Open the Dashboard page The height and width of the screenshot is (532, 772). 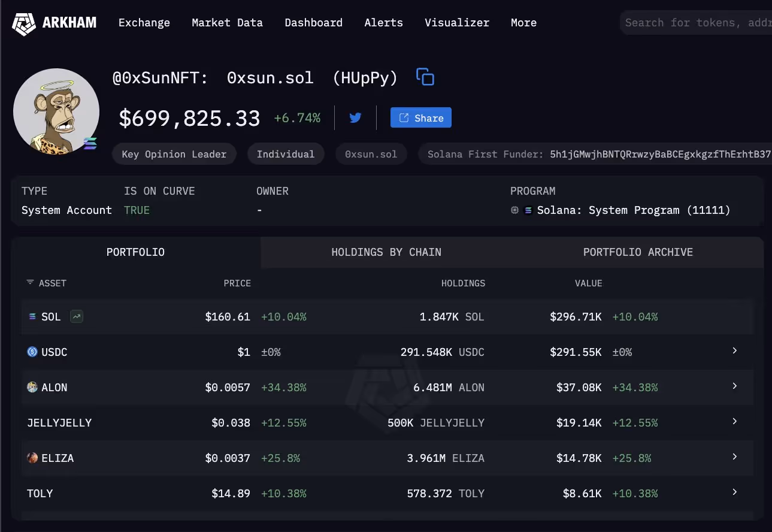(x=313, y=23)
